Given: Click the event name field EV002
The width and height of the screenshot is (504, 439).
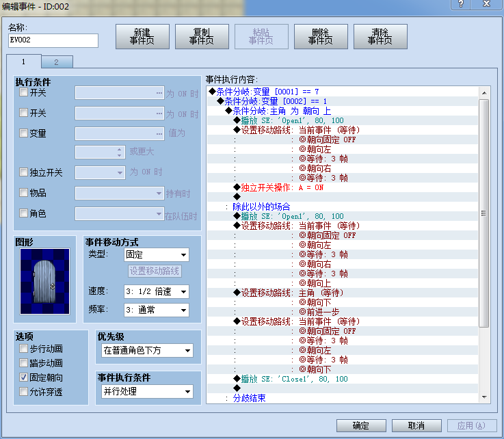Looking at the screenshot, I should point(53,40).
